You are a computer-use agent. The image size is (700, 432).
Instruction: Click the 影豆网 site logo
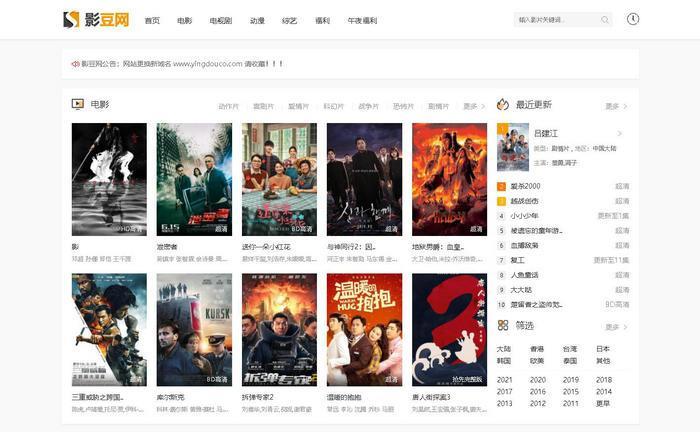tap(96, 20)
